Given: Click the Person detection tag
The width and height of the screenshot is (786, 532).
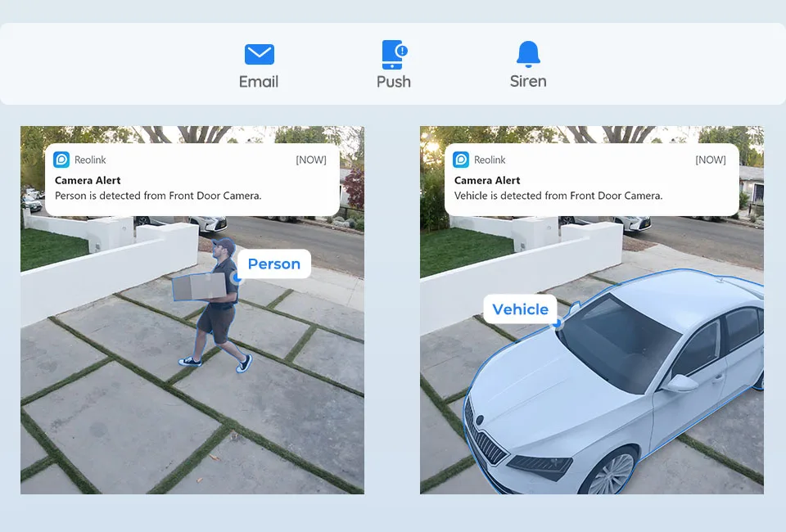Looking at the screenshot, I should click(273, 264).
